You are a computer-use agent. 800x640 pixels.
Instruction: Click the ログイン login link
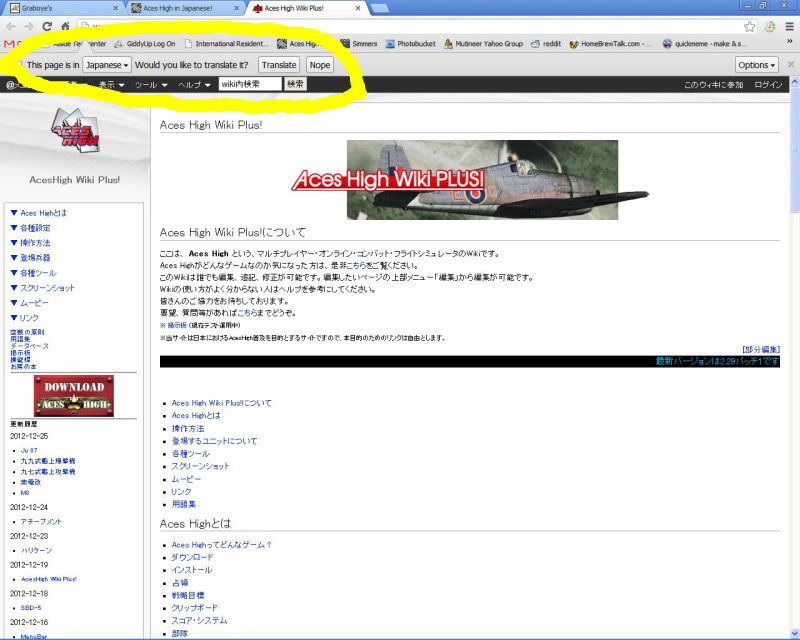point(768,85)
